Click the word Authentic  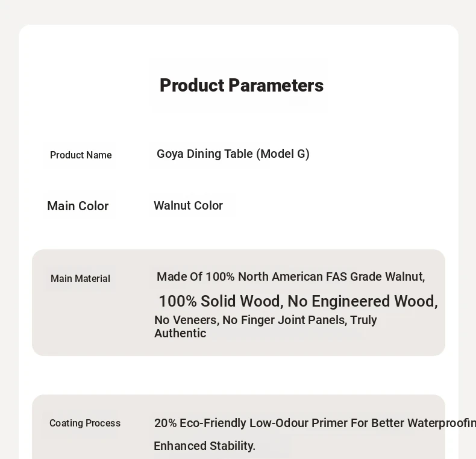(180, 333)
